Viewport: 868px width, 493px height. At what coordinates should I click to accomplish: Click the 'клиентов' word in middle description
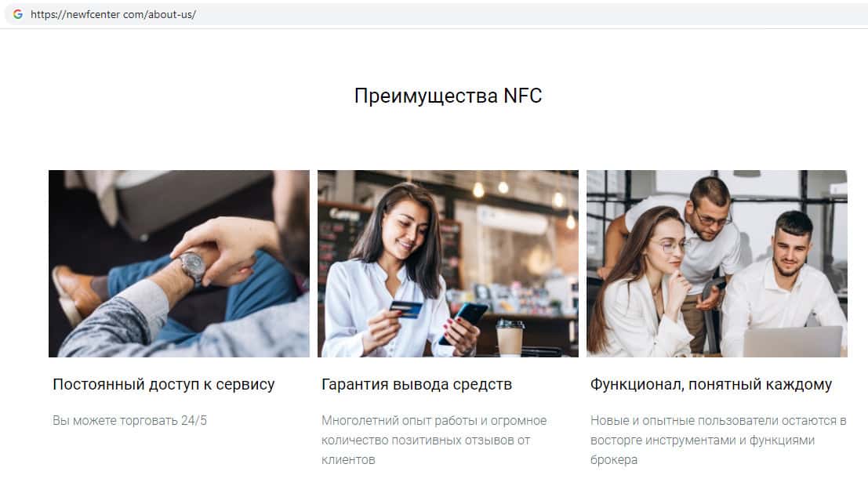tap(348, 460)
